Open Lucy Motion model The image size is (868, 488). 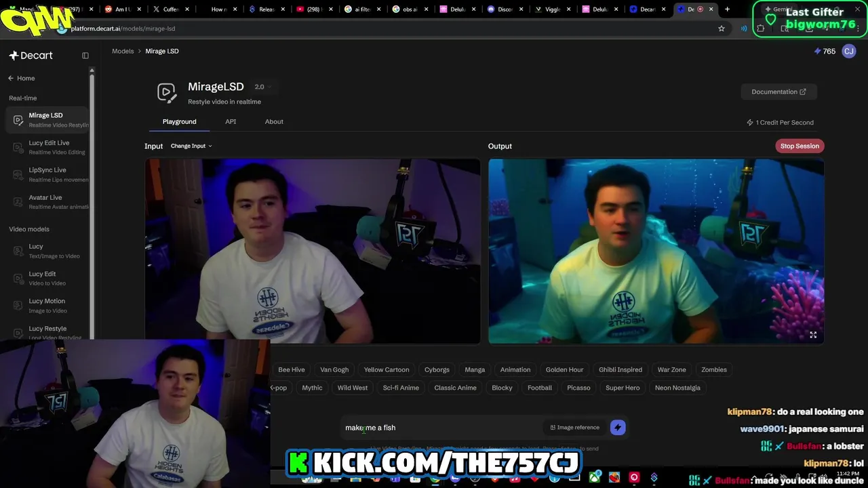(x=47, y=306)
